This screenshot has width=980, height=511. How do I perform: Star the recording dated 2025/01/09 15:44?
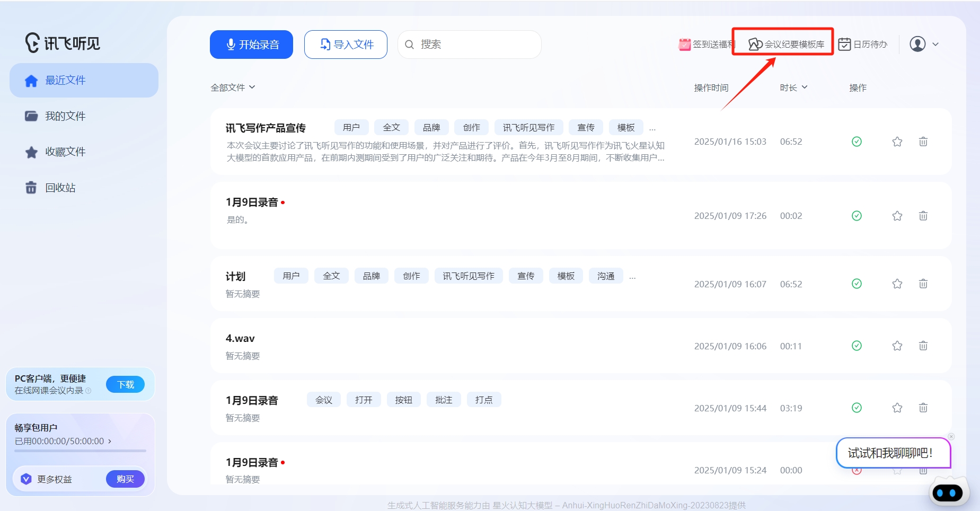(897, 408)
